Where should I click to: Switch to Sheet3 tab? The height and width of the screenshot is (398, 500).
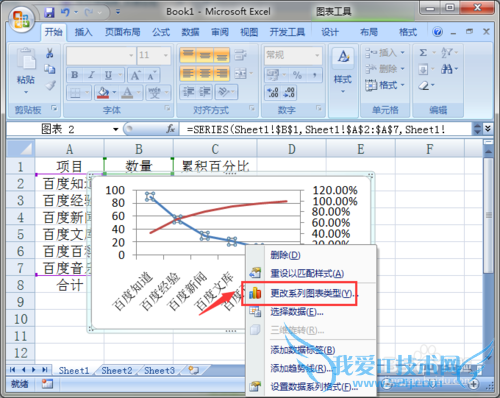159,370
